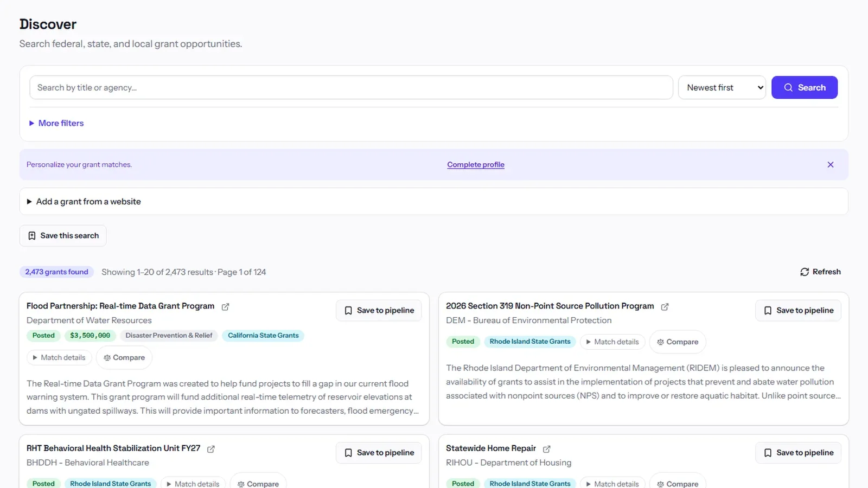Expand Match details for 2026 Section 319 grant
The image size is (868, 488).
tap(612, 342)
